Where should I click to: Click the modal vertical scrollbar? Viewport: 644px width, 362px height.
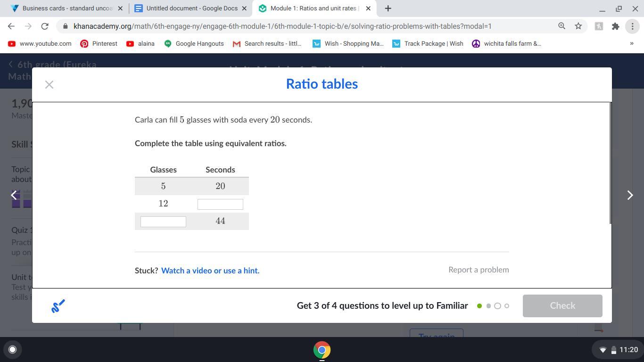click(611, 163)
